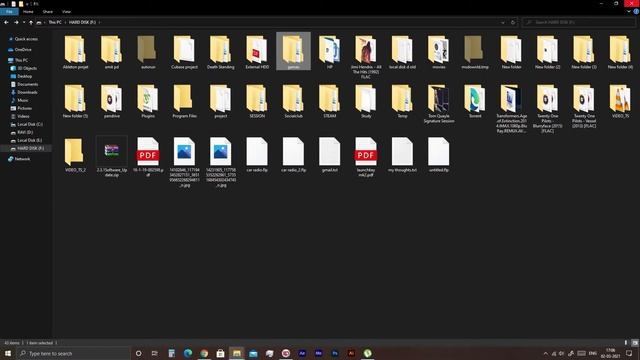Select the my thoughts.txt file
Image resolution: width=640 pixels, height=360 pixels.
click(x=402, y=154)
